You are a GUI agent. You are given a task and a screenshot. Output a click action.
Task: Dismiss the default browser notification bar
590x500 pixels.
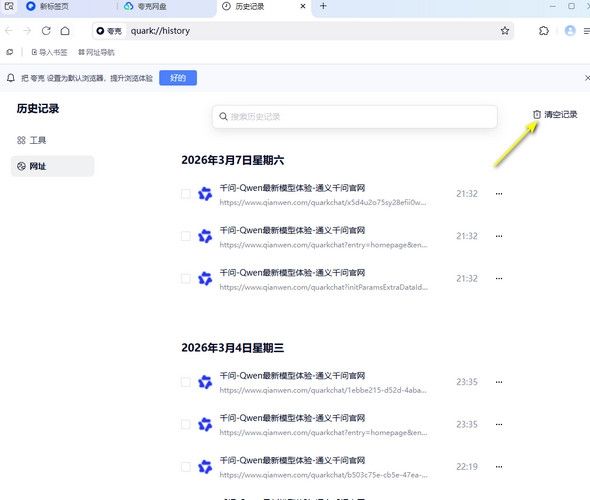[587, 78]
